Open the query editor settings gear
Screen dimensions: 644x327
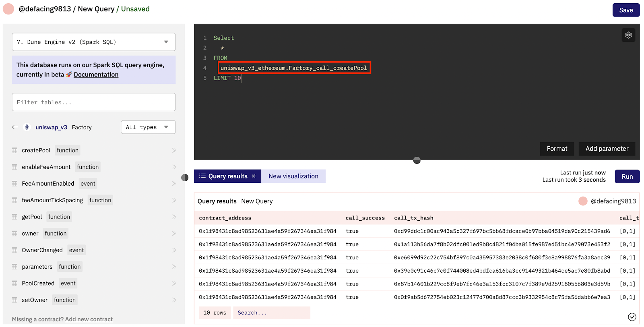click(628, 35)
